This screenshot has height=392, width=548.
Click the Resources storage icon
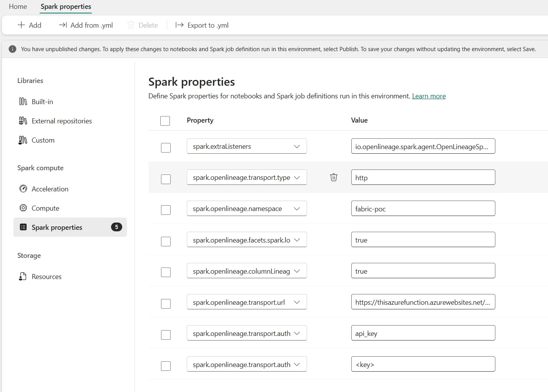[23, 276]
